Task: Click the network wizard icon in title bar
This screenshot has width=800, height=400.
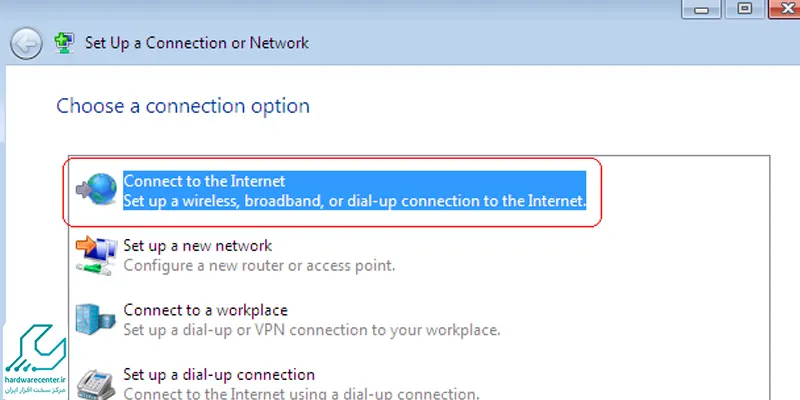Action: pyautogui.click(x=64, y=43)
